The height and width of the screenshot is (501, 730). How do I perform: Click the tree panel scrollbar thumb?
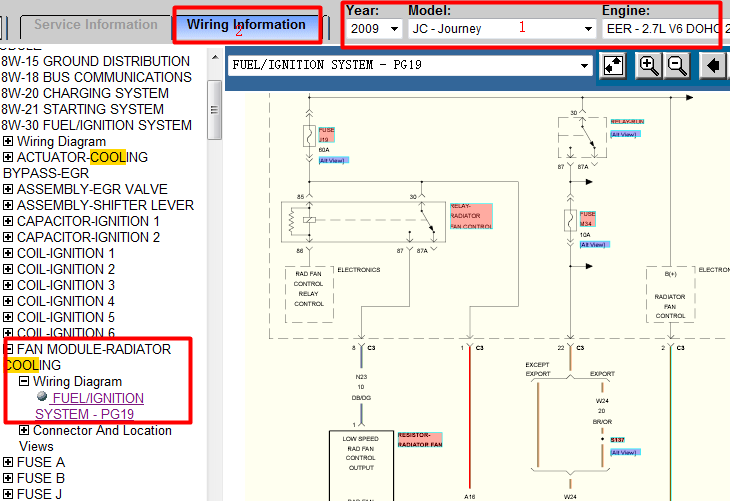215,110
